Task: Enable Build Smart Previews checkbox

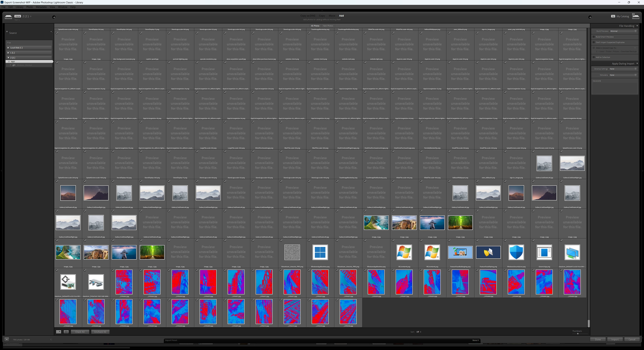Action: tap(594, 37)
